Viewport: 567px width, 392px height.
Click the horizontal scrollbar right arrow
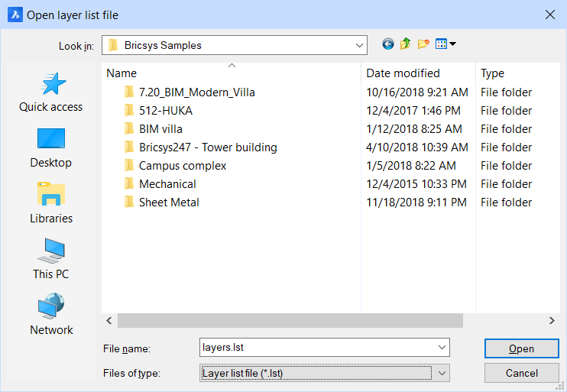[x=552, y=321]
